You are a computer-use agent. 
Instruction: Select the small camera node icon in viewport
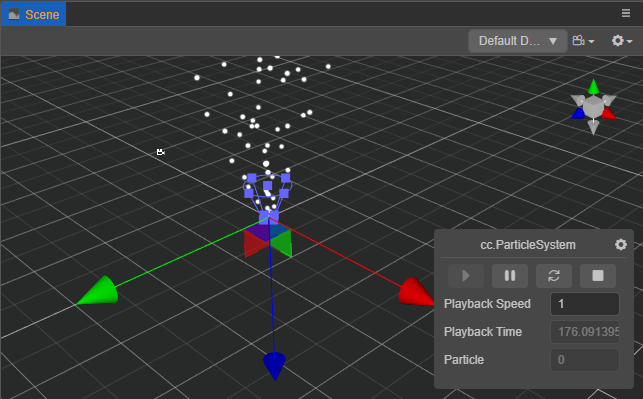[x=160, y=152]
